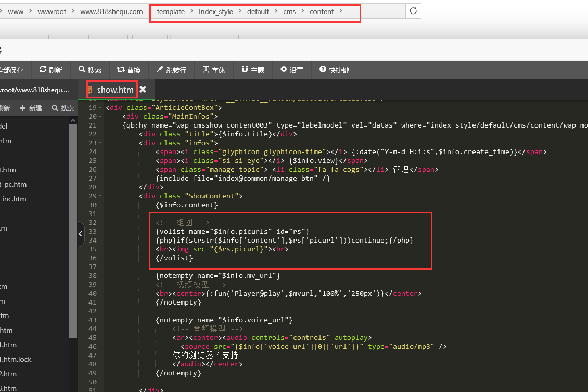This screenshot has width=588, height=392.
Task: Click 新建 to create new file
Action: [31, 108]
